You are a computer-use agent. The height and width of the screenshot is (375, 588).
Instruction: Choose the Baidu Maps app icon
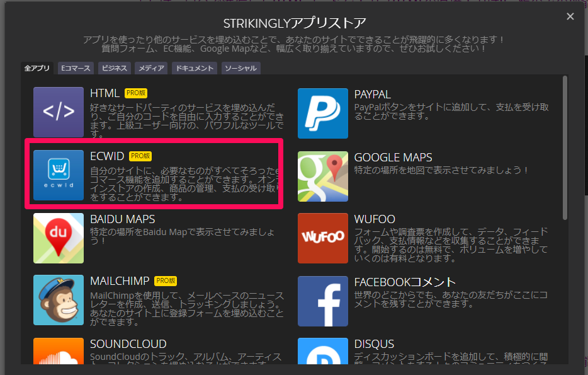tap(59, 238)
